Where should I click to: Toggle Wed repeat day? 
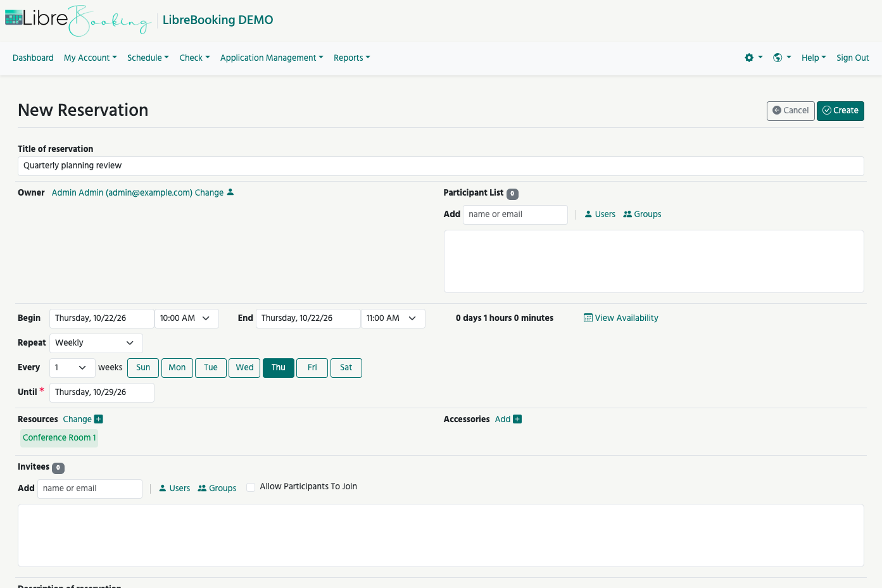(244, 368)
